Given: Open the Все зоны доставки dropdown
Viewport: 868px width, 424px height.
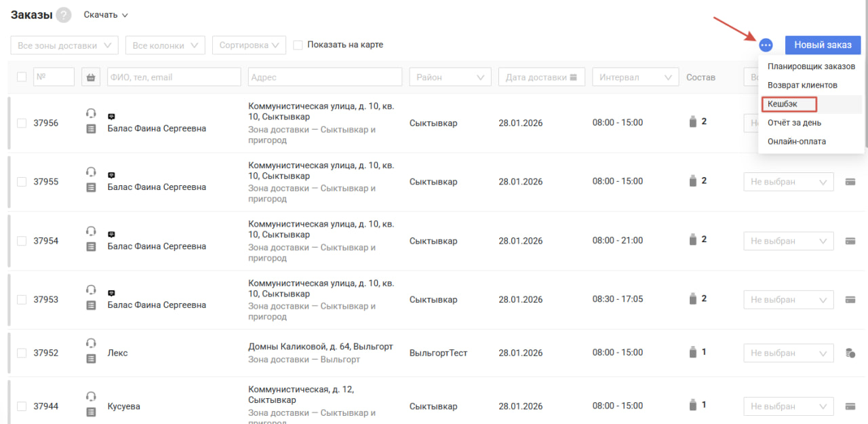Looking at the screenshot, I should click(x=64, y=45).
